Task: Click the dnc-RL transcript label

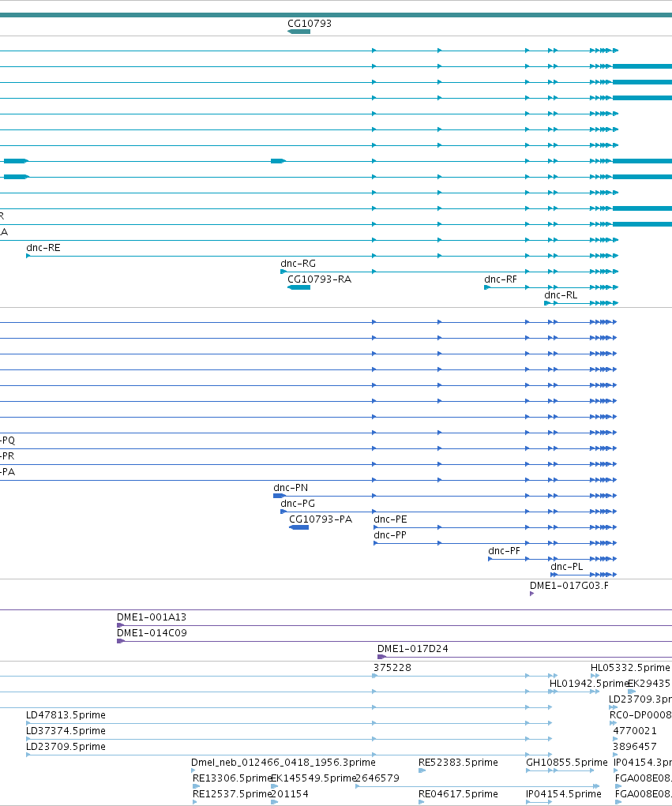Action: 561,295
